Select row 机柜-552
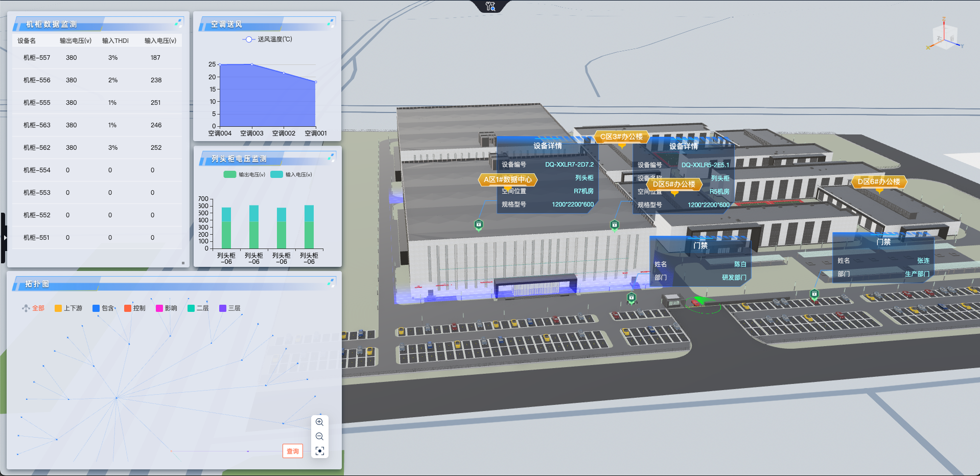Screen dimensions: 980x476 point(97,215)
